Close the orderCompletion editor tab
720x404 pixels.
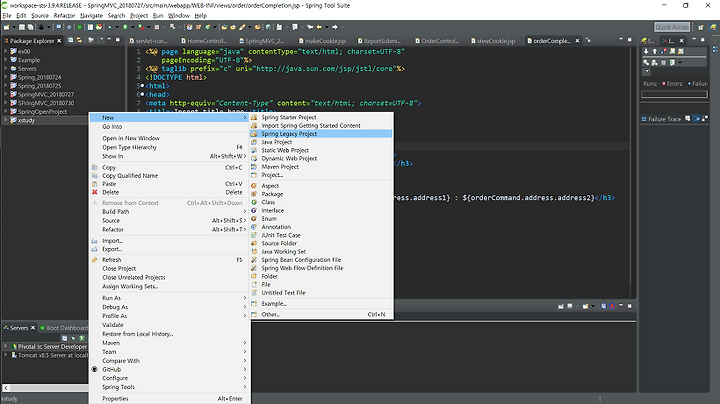[577, 41]
